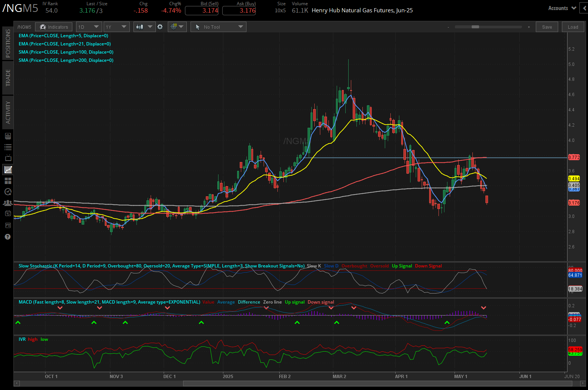This screenshot has width=588, height=390.
Task: Open the Accounts dropdown
Action: pos(562,8)
